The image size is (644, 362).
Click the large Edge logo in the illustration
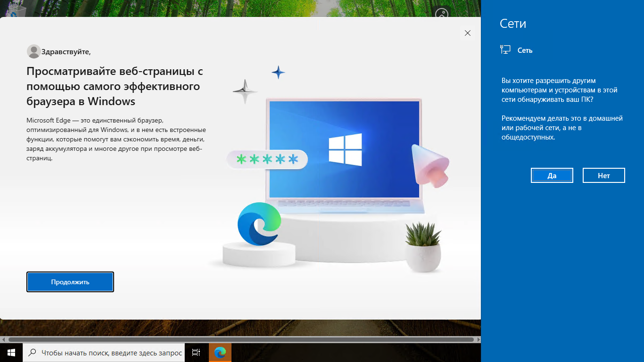(259, 224)
